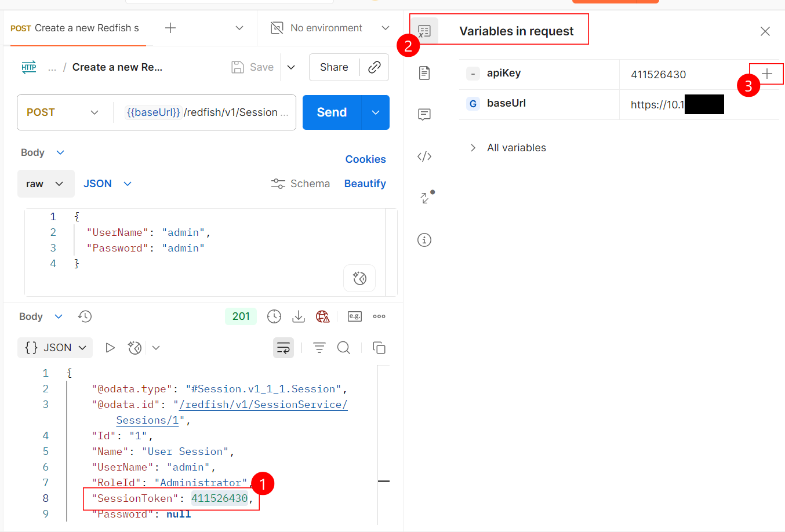
Task: Click the Send button
Action: [332, 112]
